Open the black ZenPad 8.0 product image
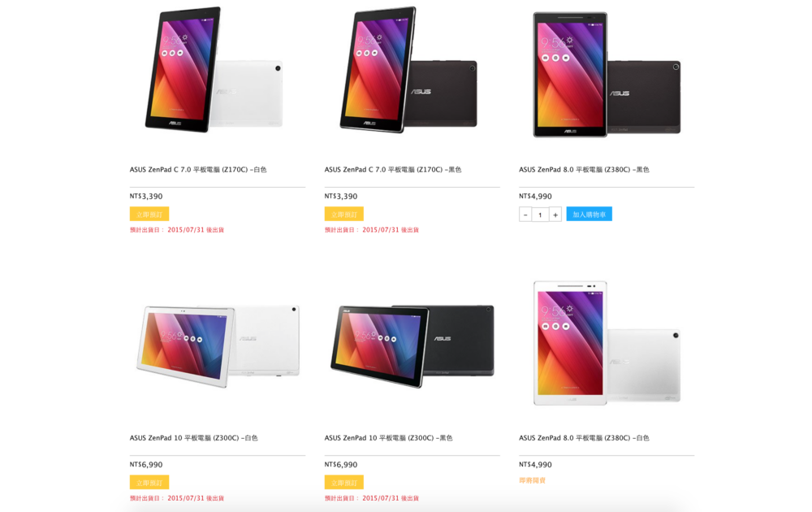Screen dimensions: 812x512 (607, 73)
